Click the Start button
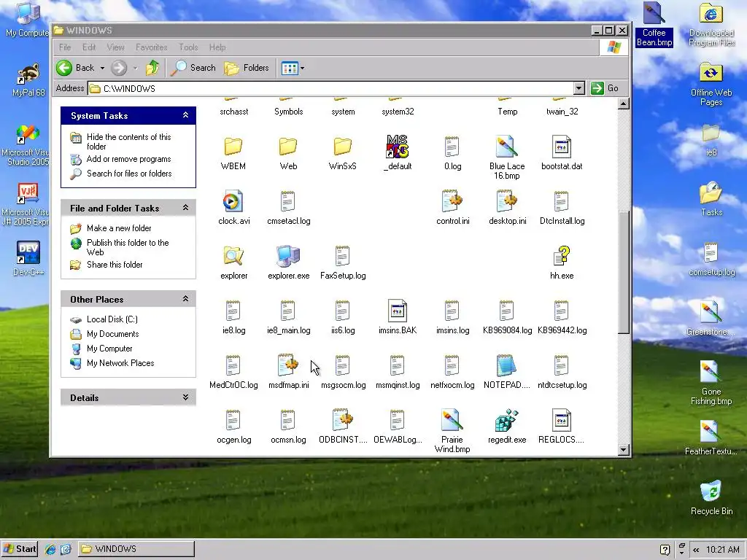 [20, 548]
